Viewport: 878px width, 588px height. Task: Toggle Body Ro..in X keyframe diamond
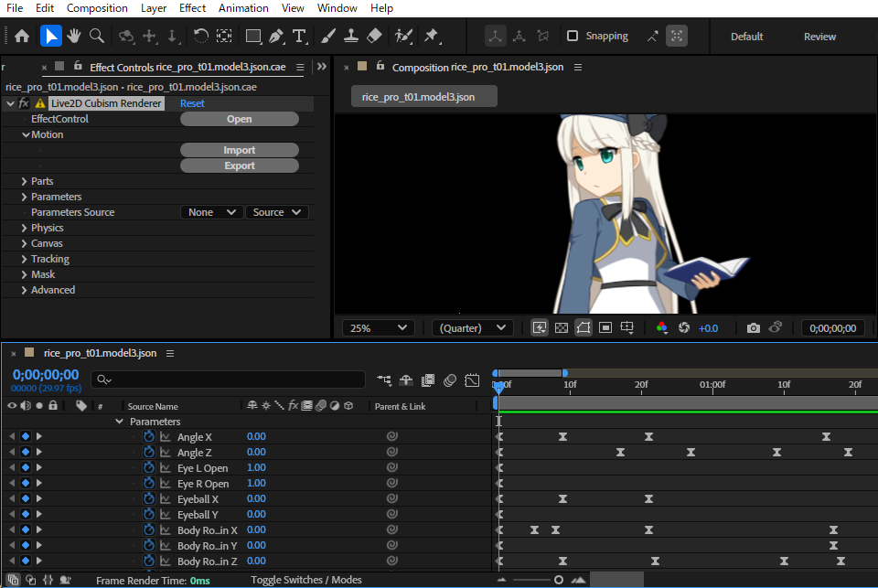tap(26, 529)
